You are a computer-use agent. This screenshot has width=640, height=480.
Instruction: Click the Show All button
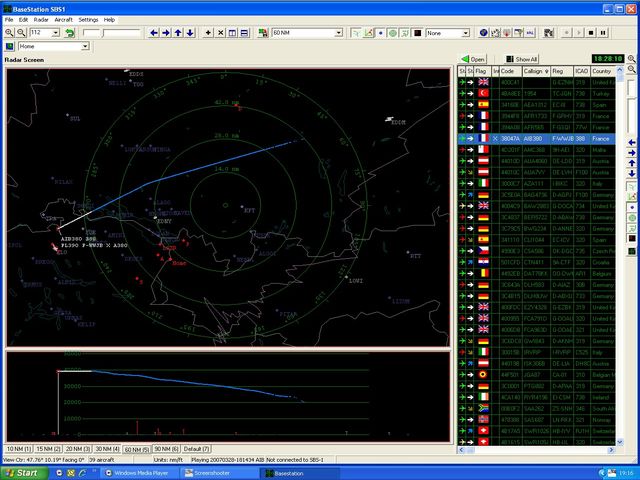[522, 59]
